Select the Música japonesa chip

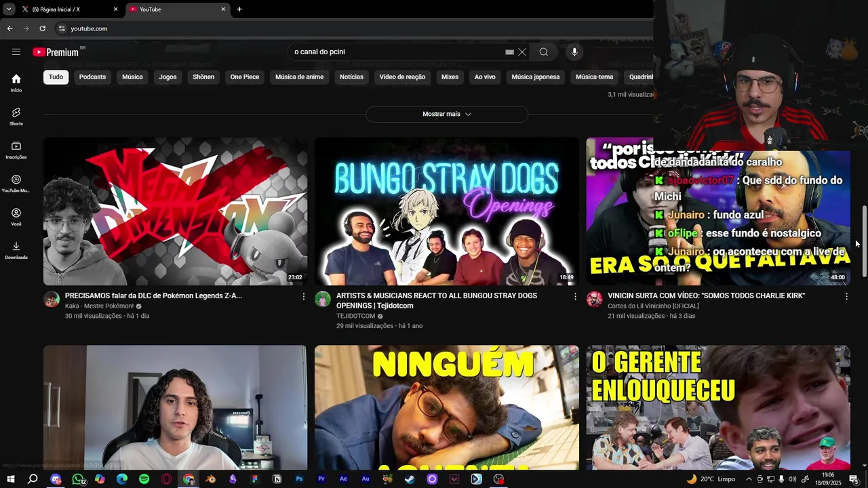(x=536, y=77)
